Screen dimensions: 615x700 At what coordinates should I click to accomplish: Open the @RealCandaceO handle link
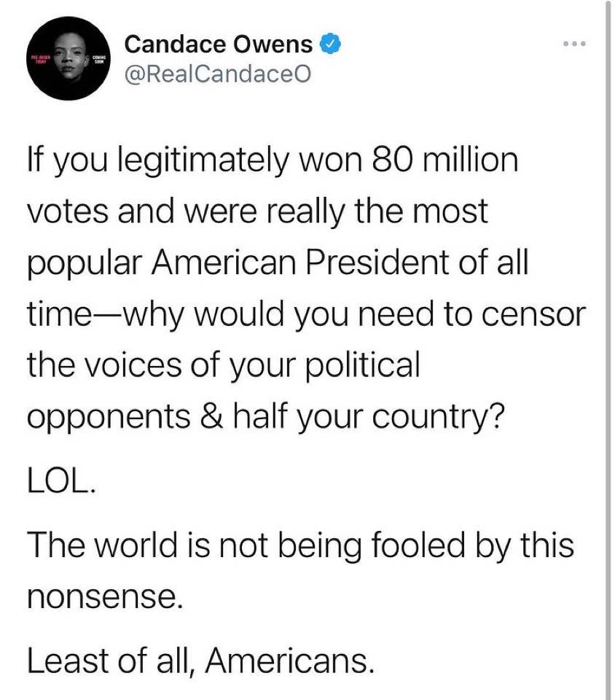pos(218,74)
